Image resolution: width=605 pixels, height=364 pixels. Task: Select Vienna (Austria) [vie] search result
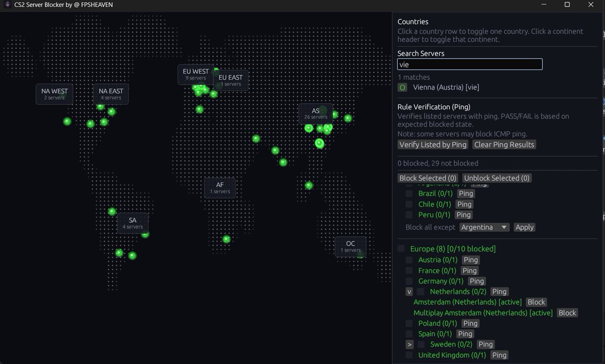(x=446, y=87)
